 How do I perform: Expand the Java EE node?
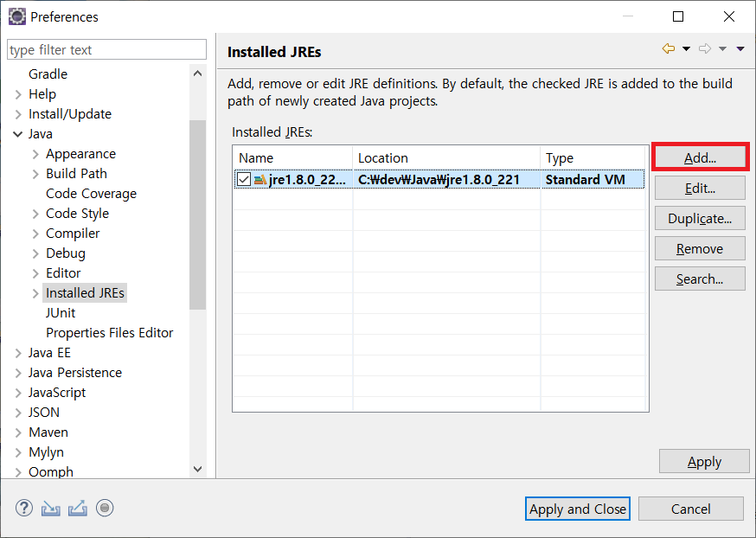18,354
